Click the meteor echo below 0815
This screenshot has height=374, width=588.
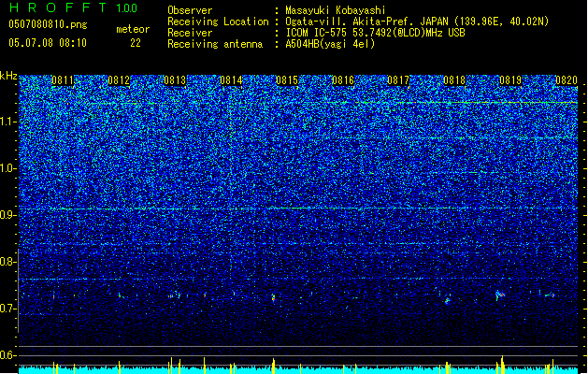click(273, 298)
